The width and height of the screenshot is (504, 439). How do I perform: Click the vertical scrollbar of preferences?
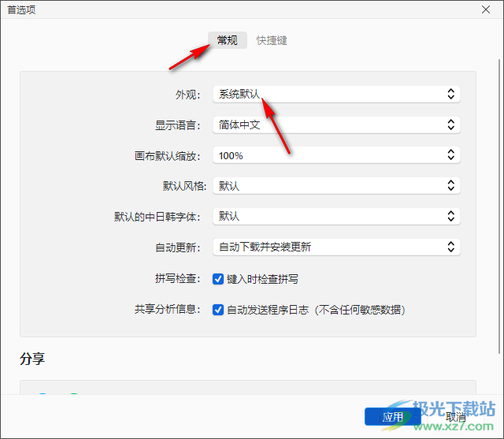click(x=499, y=206)
